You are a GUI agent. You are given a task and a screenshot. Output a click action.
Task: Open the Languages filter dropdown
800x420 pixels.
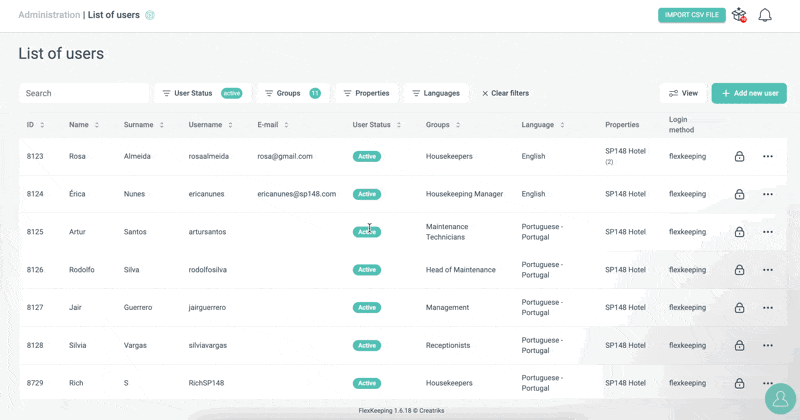tap(436, 93)
